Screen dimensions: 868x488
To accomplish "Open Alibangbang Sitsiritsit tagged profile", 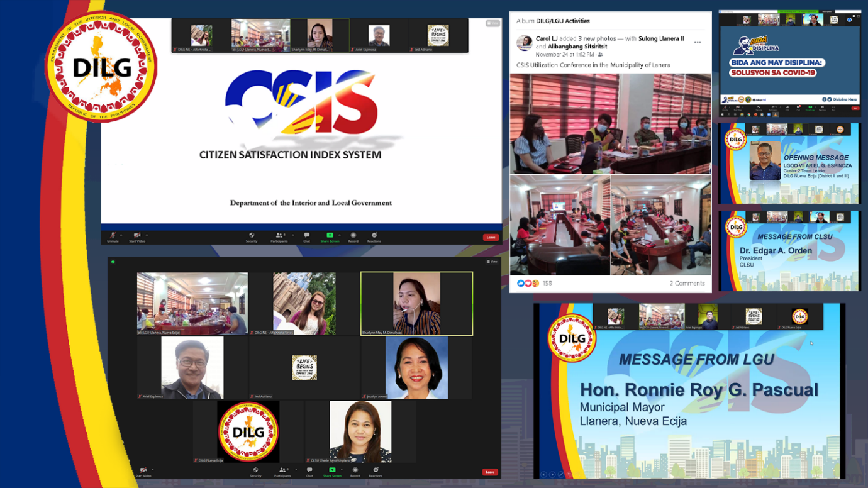I will [x=577, y=47].
